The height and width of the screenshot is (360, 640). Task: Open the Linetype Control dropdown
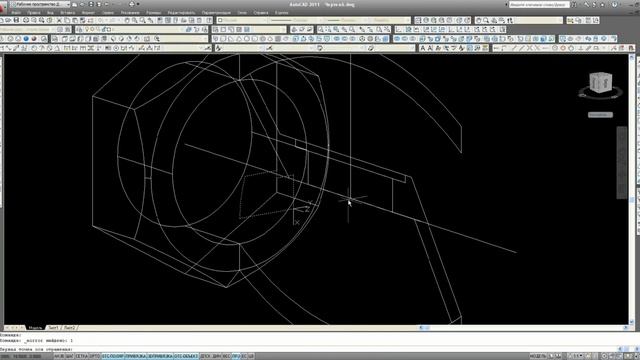(x=296, y=20)
